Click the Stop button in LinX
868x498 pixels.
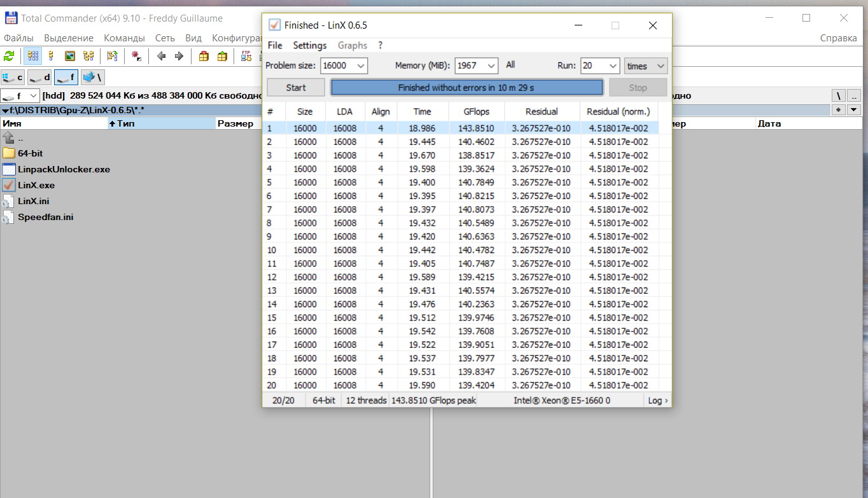click(x=638, y=88)
